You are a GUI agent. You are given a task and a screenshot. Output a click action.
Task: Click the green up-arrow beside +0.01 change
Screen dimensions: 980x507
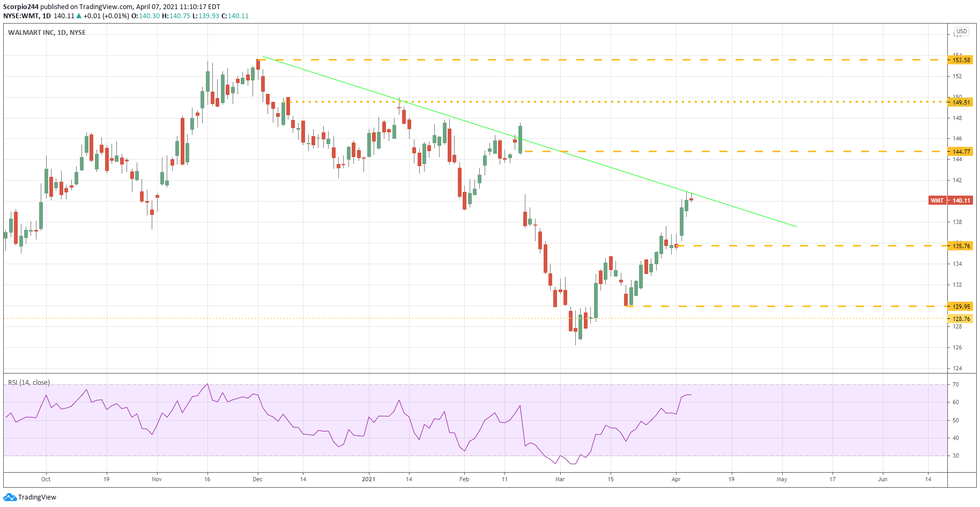[79, 16]
